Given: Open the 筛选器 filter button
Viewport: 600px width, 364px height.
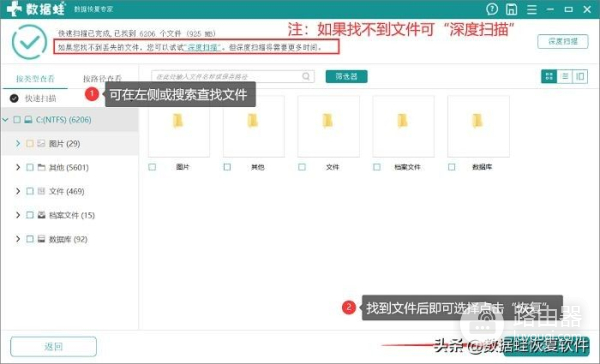Looking at the screenshot, I should [x=347, y=76].
